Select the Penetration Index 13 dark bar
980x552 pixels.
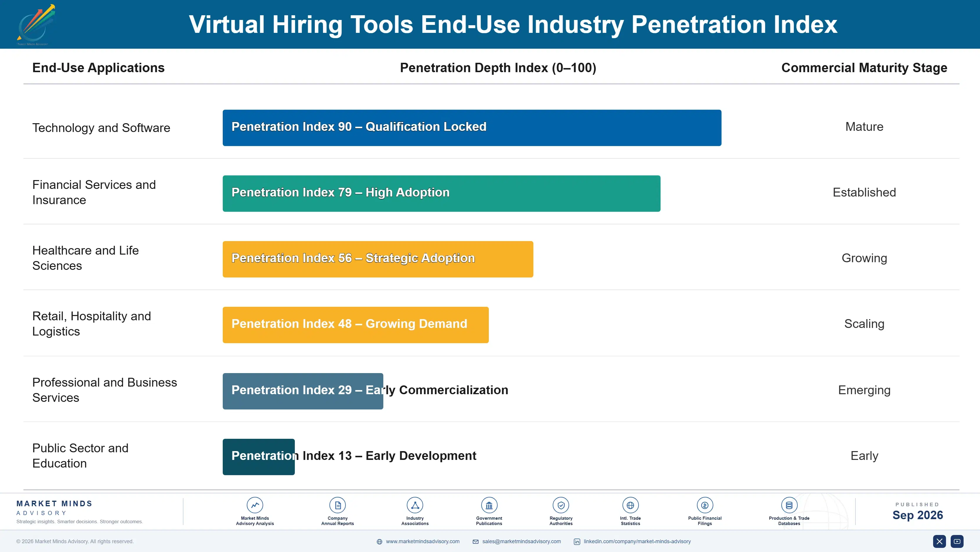point(258,457)
